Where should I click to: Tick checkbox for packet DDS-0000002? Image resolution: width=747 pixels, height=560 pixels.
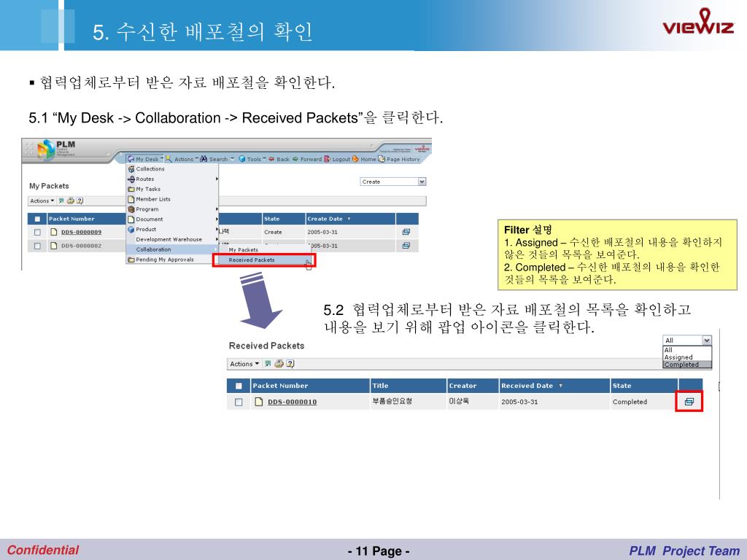(x=37, y=246)
